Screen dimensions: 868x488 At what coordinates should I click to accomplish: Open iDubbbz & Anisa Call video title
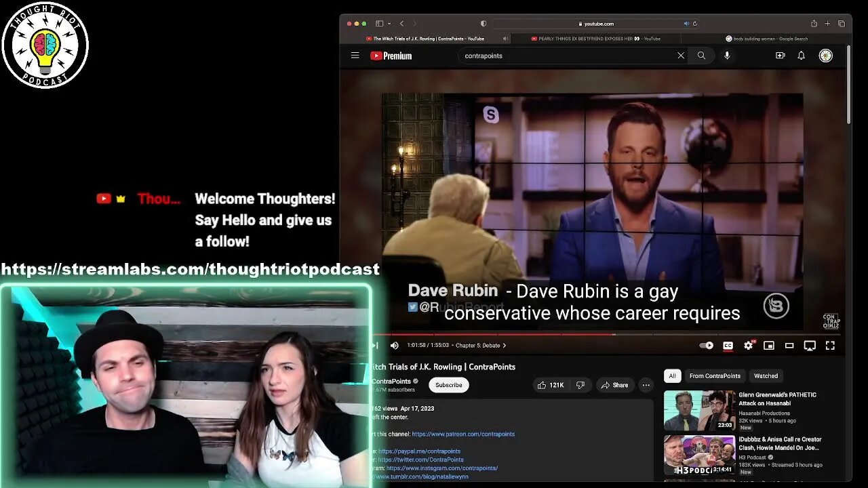coord(780,443)
